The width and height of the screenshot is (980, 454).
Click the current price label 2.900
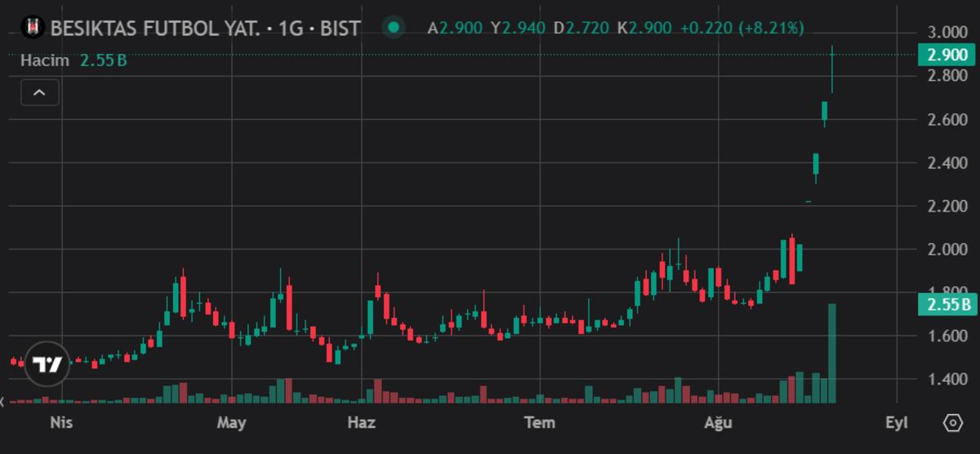pyautogui.click(x=946, y=55)
